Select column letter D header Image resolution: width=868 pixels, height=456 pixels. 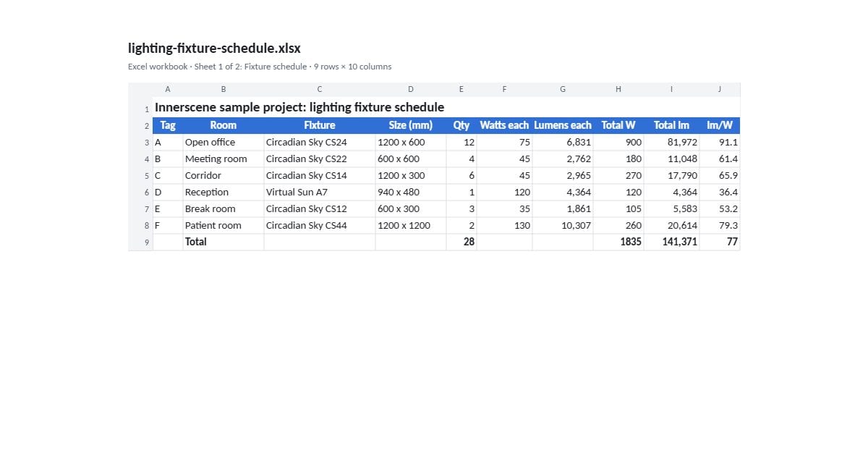[411, 90]
